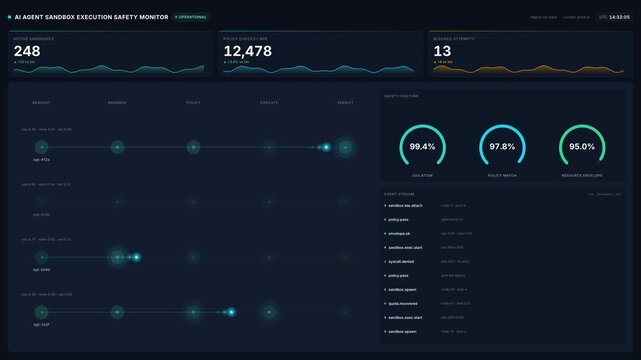Click the Resource Envelope 95.0% gauge
Viewport: 641px width, 360px height.
tap(582, 146)
